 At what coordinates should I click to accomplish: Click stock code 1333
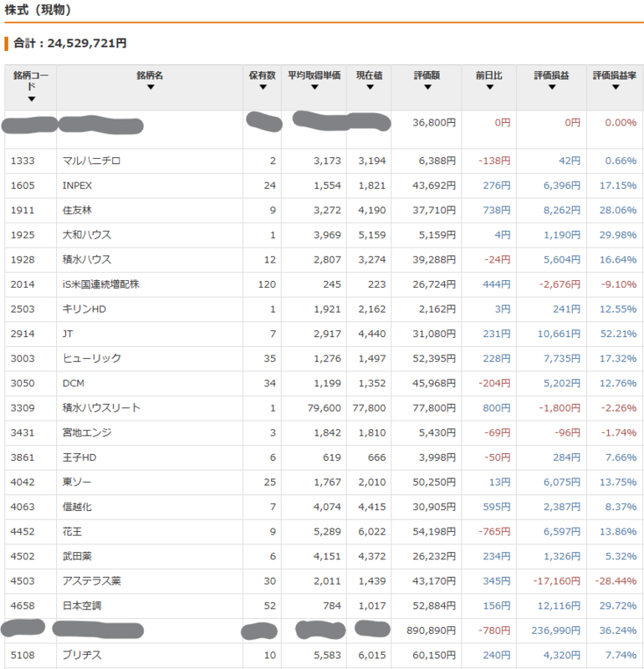point(23,161)
